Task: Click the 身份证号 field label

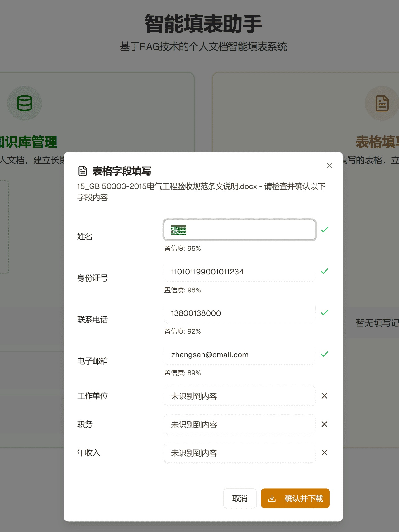Action: (x=93, y=278)
